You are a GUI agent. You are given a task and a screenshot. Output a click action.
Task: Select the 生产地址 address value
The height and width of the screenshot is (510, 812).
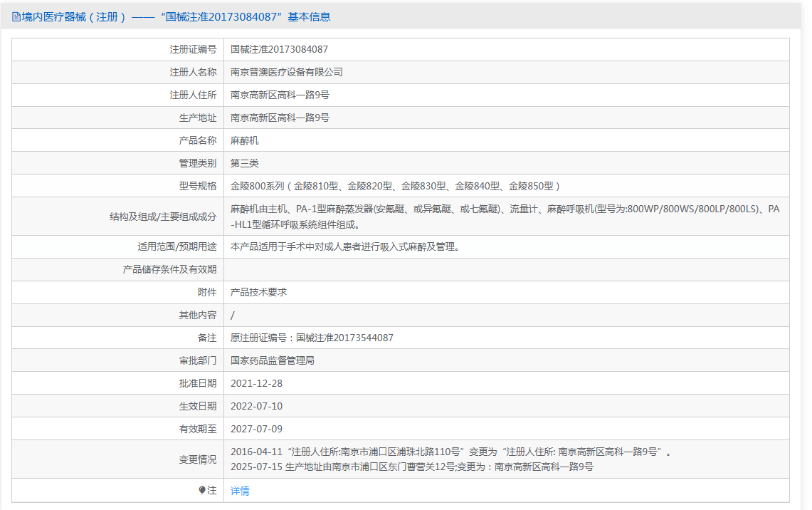[x=280, y=118]
